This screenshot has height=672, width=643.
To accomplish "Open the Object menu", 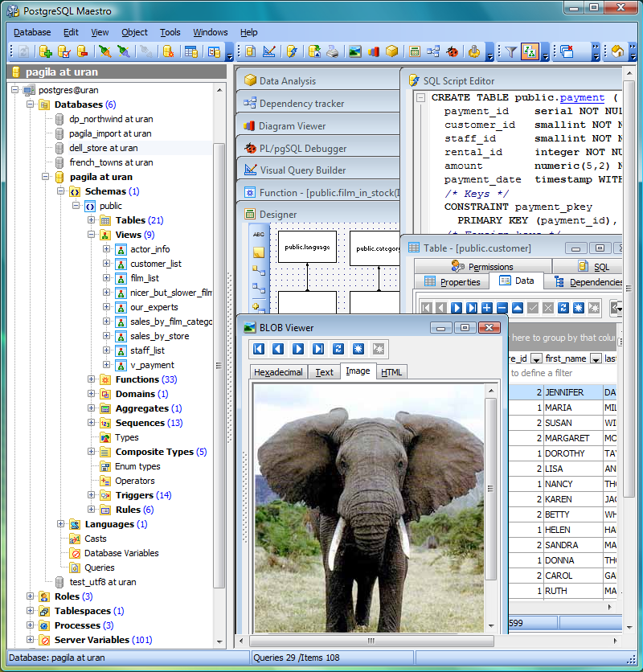I will tap(134, 32).
